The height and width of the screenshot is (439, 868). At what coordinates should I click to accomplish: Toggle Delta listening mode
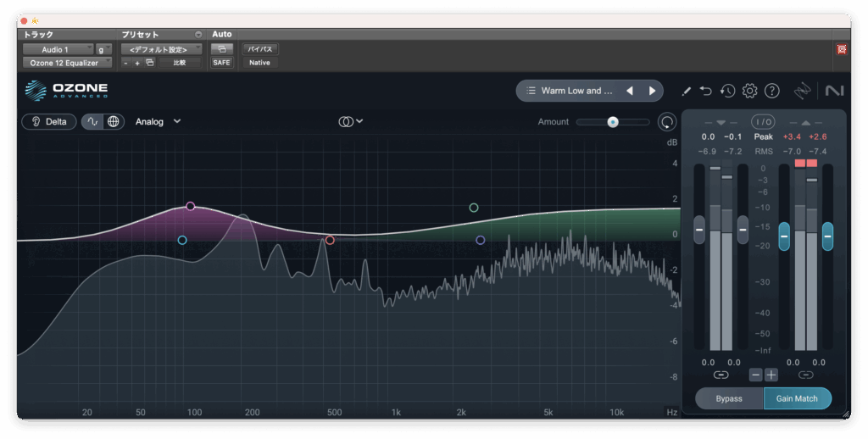pos(49,121)
